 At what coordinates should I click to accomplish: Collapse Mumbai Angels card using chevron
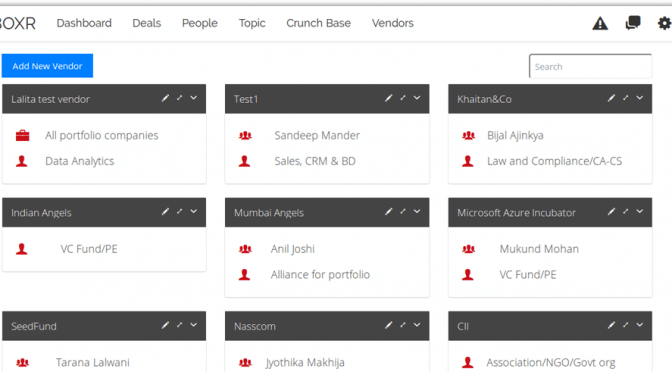pyautogui.click(x=417, y=212)
